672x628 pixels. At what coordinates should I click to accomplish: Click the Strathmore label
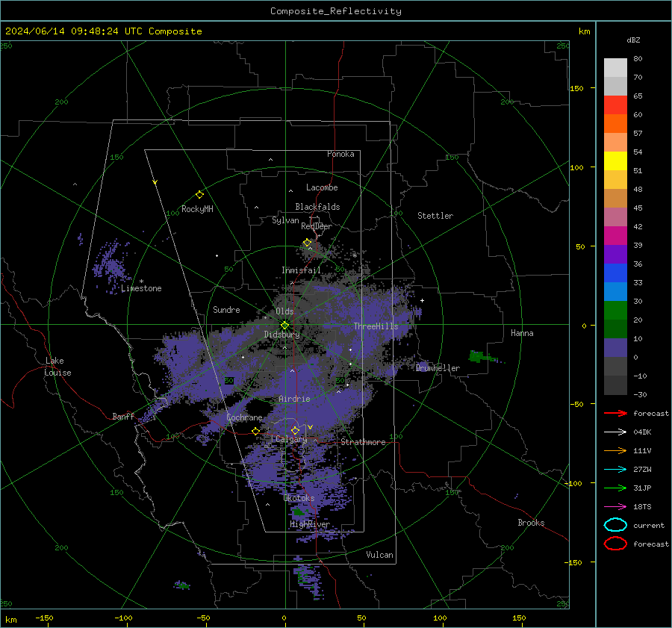coord(363,442)
